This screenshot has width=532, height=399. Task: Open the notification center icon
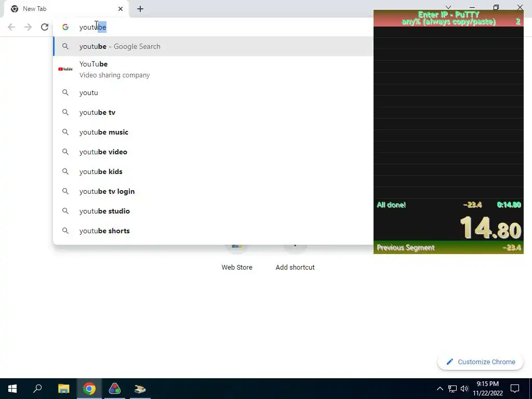[x=515, y=389]
